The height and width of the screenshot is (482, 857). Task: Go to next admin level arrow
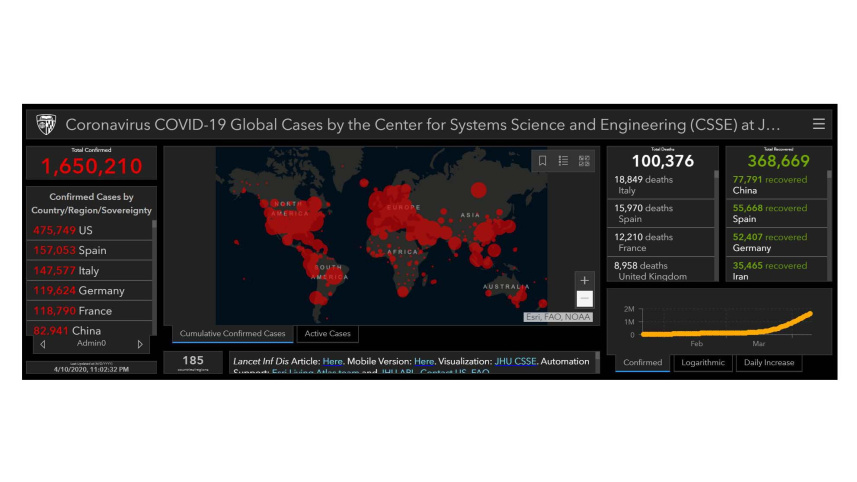tap(140, 344)
